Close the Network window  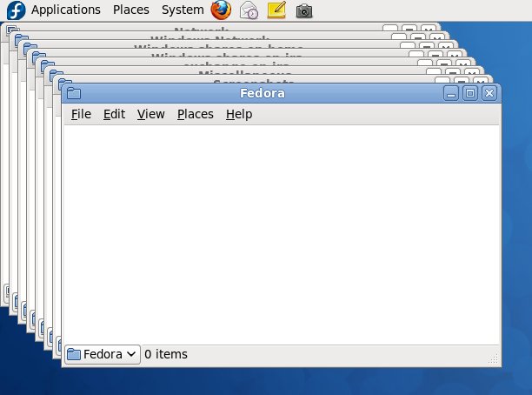pos(429,29)
